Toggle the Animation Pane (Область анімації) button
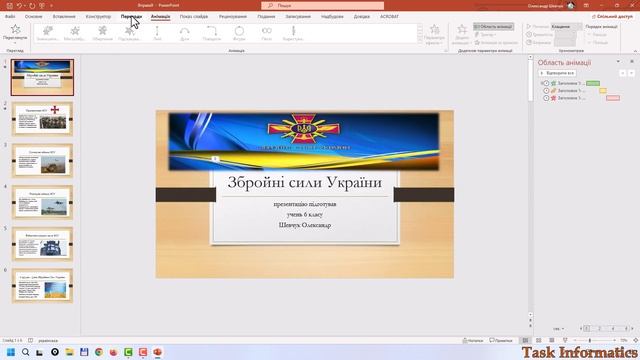 click(x=493, y=27)
